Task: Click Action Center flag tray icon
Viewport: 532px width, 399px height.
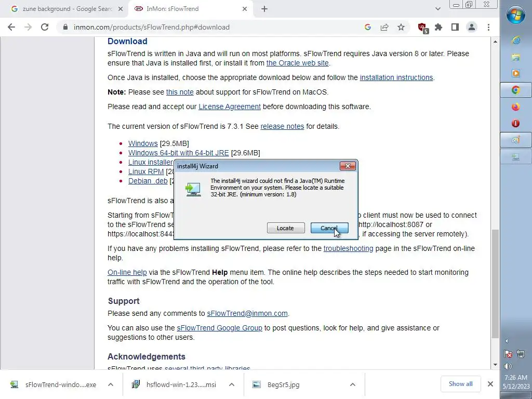Action: [508, 354]
